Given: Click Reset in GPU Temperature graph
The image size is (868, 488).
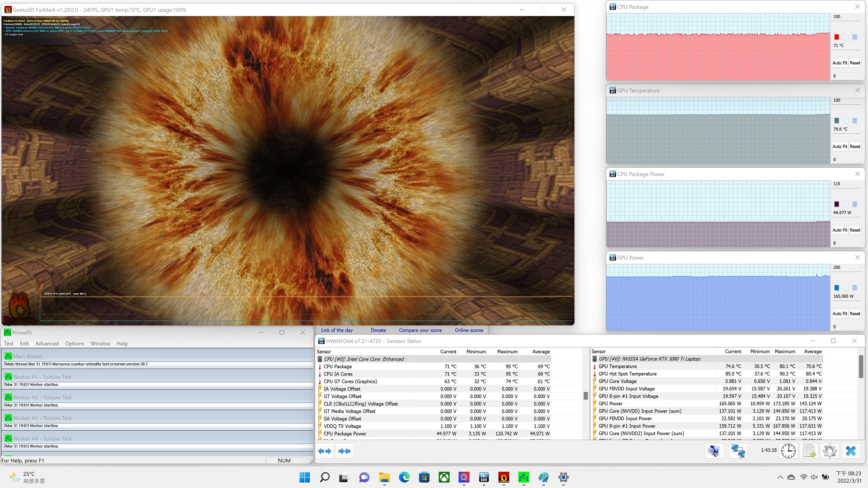Looking at the screenshot, I should point(855,146).
